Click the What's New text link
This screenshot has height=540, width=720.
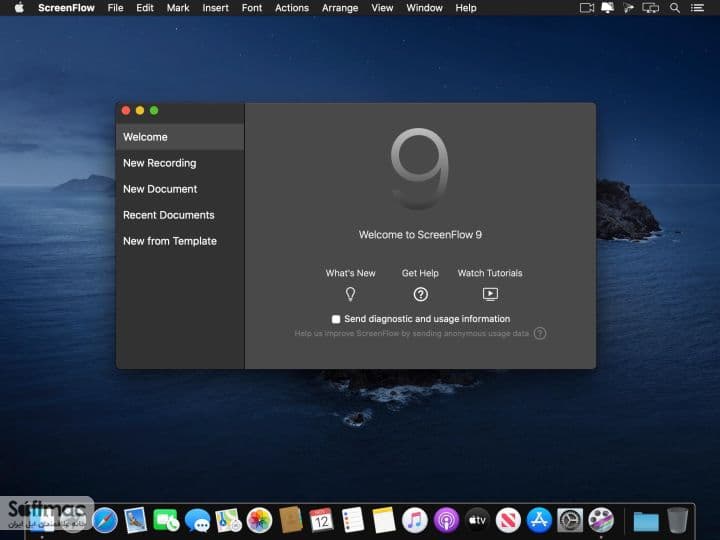350,273
